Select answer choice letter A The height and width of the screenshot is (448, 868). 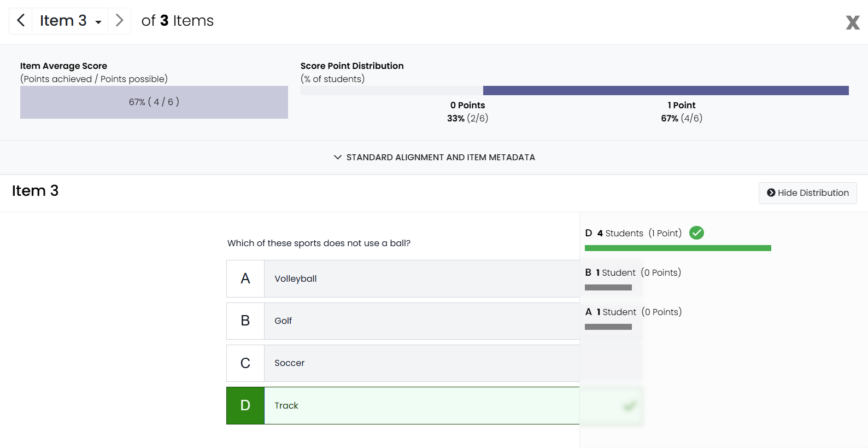pos(245,279)
